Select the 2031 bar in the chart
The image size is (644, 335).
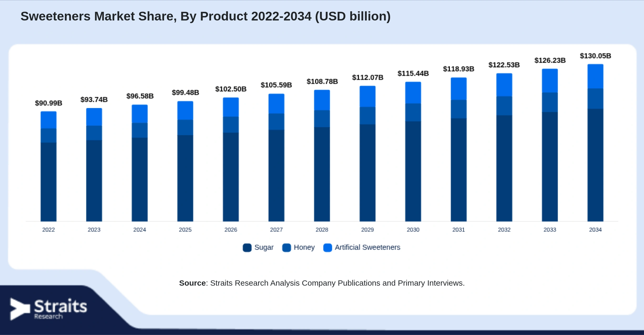tap(459, 149)
